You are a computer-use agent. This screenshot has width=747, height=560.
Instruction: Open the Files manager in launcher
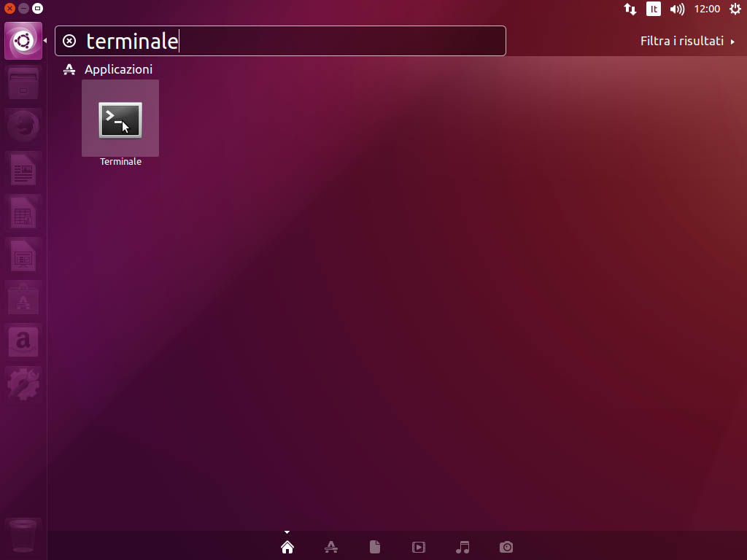click(x=23, y=84)
